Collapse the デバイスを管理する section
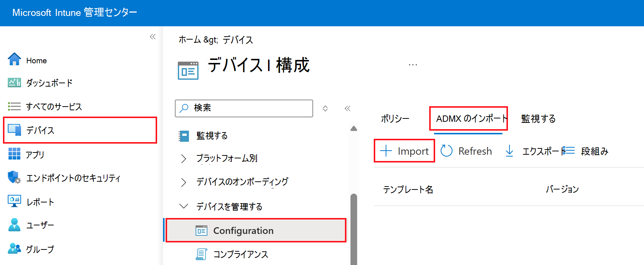Screen dimensions: 644x265 [183, 206]
